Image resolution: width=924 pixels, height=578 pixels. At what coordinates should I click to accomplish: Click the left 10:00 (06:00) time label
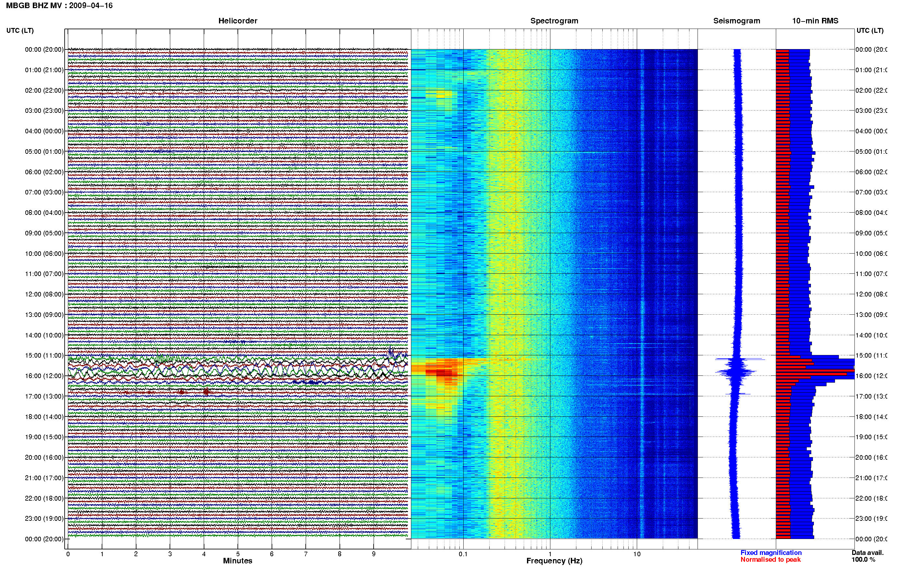click(x=44, y=254)
